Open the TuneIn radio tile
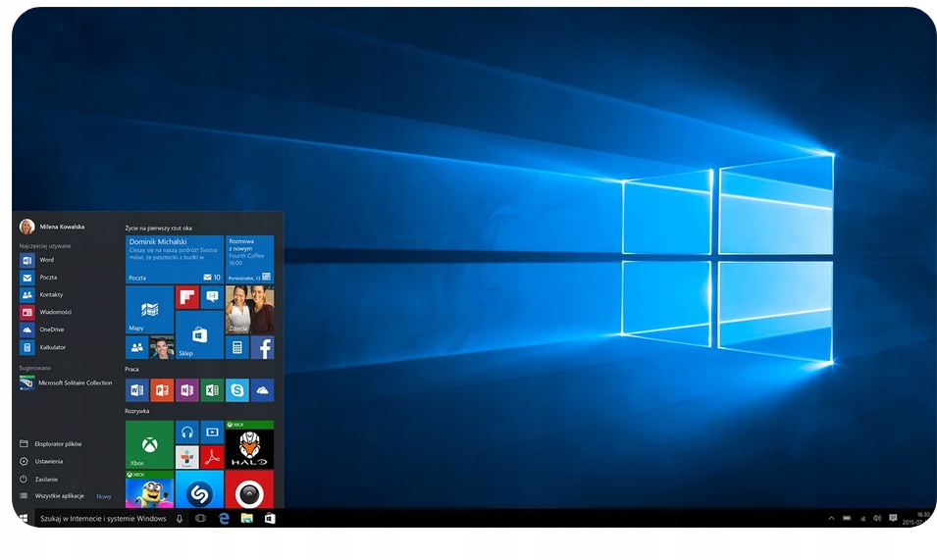 pyautogui.click(x=187, y=457)
